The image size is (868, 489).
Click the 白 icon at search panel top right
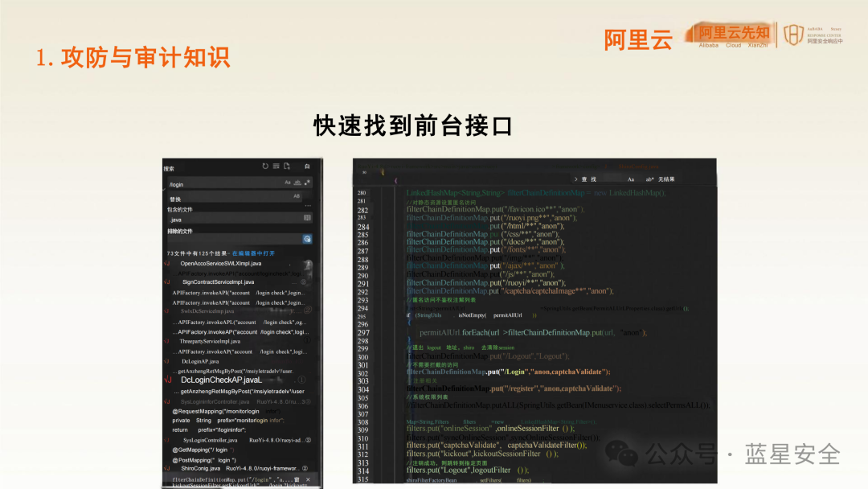(308, 166)
